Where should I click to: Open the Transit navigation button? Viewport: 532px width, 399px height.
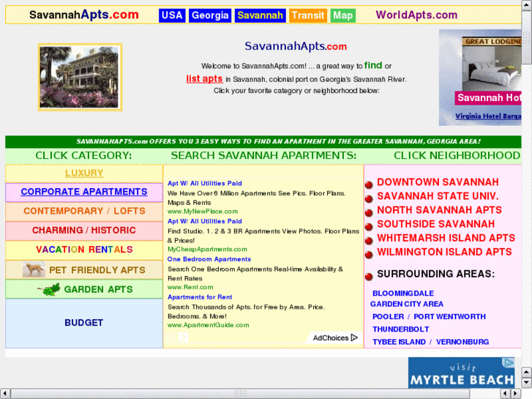coord(308,15)
